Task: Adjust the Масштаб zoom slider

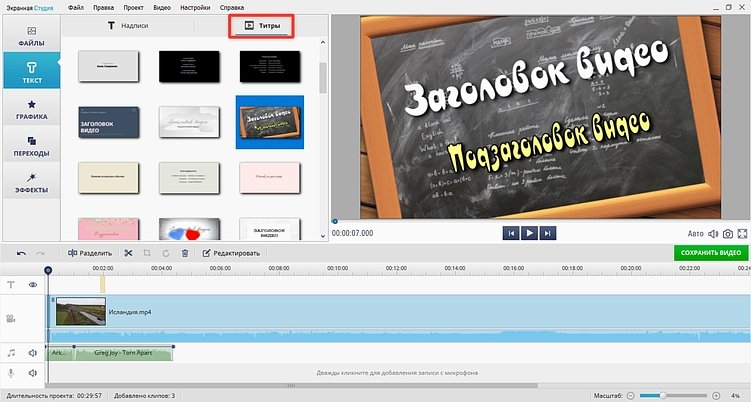Action: tap(663, 395)
